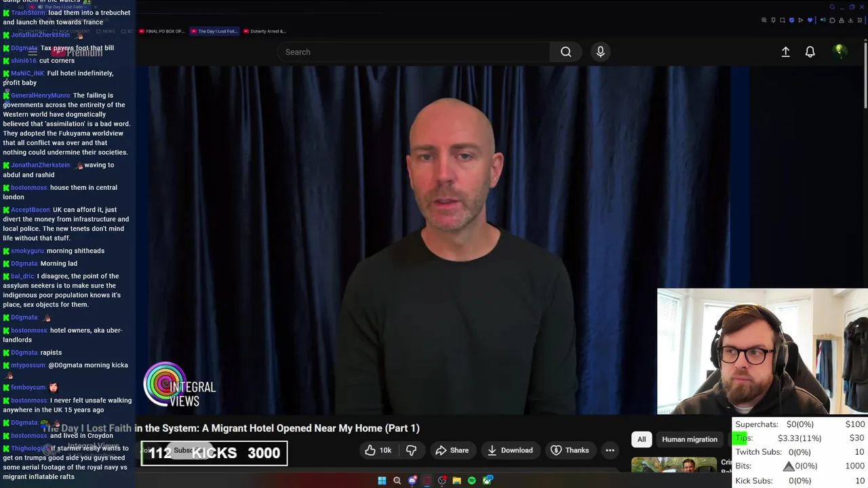This screenshot has width=868, height=488.
Task: Mute tab with speaker icon
Action: (823, 20)
